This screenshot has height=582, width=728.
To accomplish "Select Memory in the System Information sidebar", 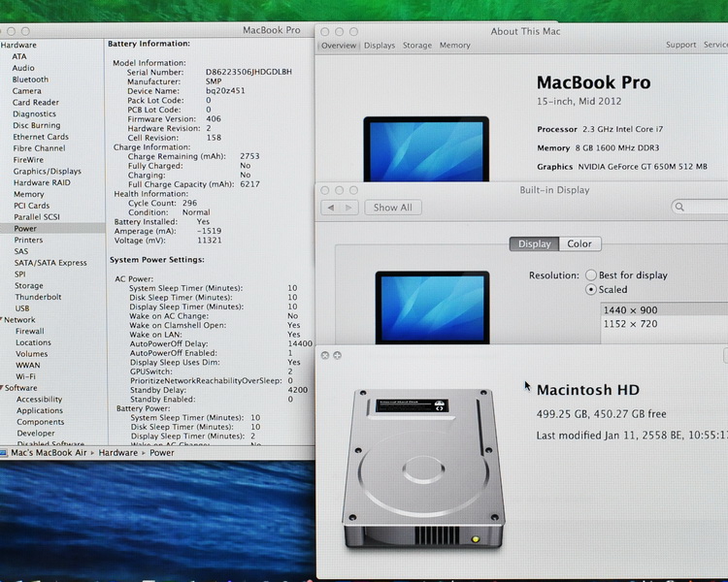I will pos(29,194).
